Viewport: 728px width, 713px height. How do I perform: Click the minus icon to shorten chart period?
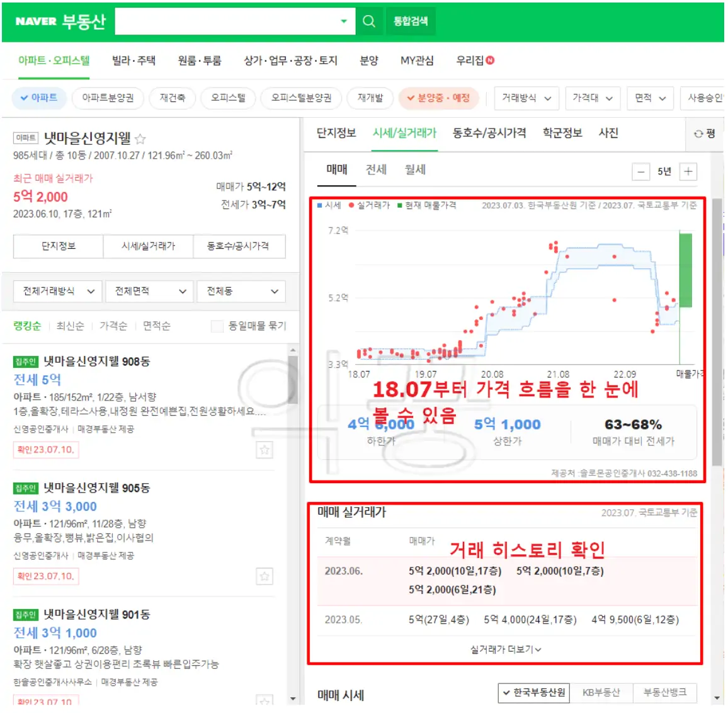click(640, 171)
